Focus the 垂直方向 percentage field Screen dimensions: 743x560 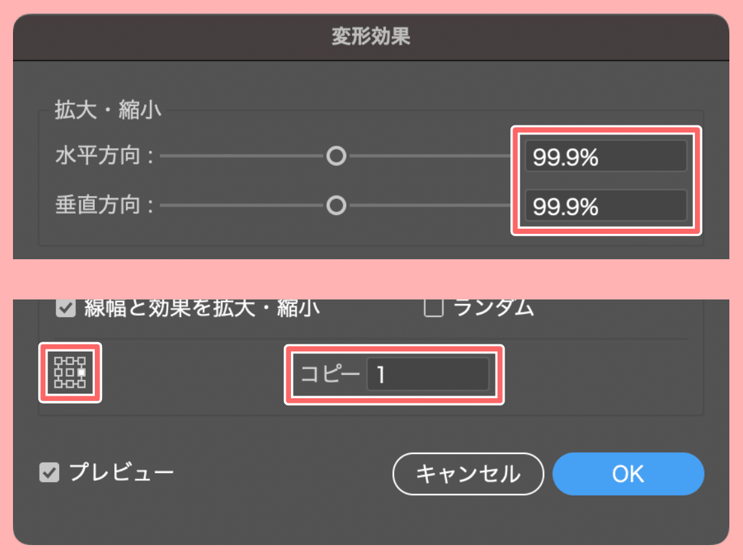[606, 206]
